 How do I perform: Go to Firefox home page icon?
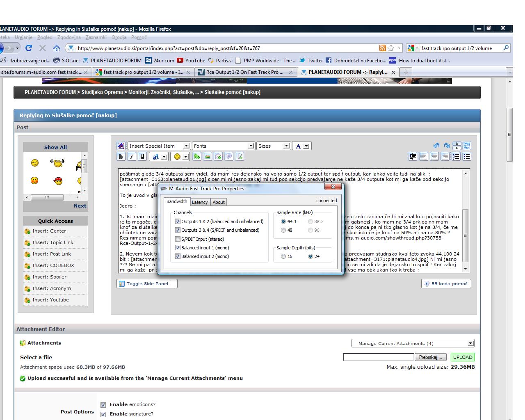pos(57,48)
